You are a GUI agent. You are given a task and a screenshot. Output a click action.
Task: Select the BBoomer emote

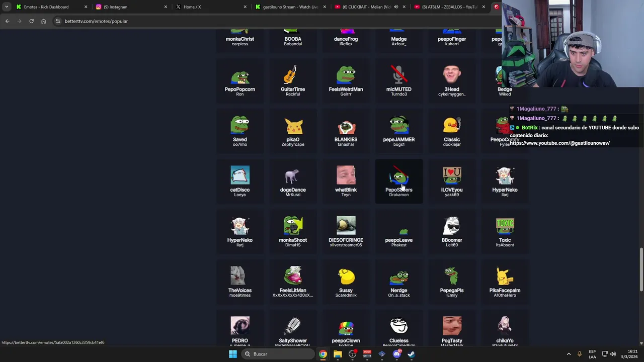coord(452,231)
